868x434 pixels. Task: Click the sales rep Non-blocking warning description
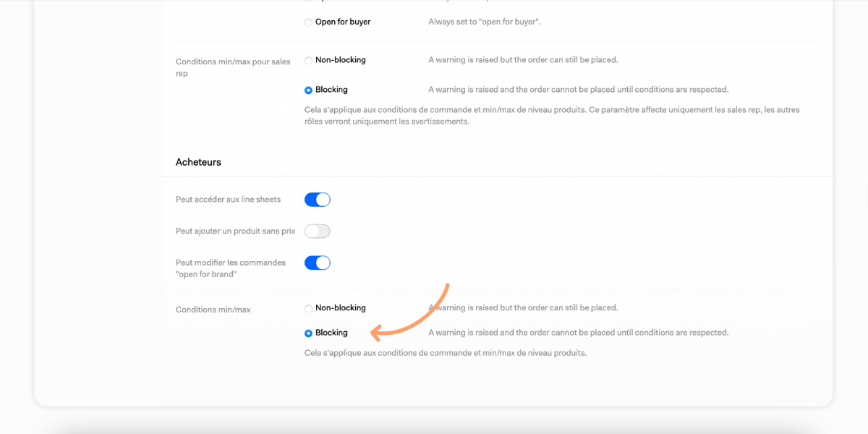[x=523, y=60]
